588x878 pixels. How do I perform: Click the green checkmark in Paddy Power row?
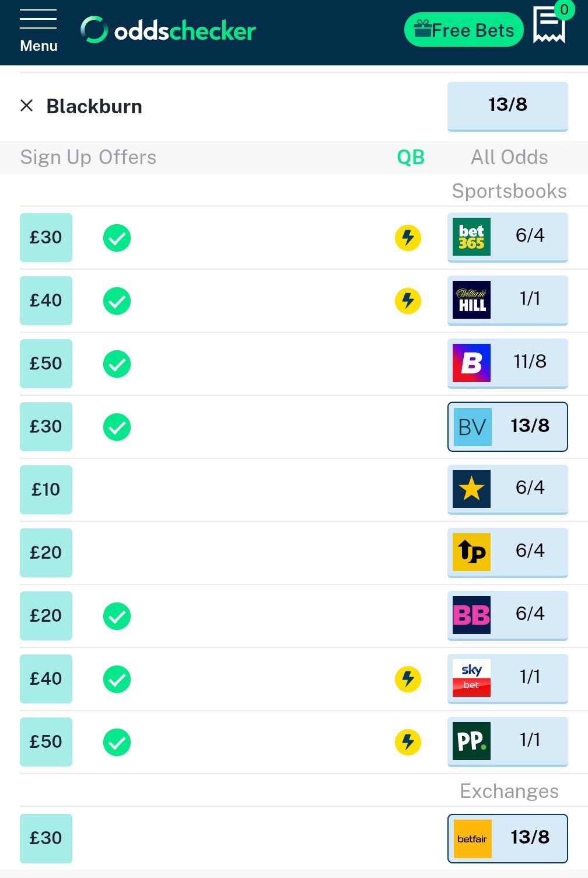coord(117,742)
